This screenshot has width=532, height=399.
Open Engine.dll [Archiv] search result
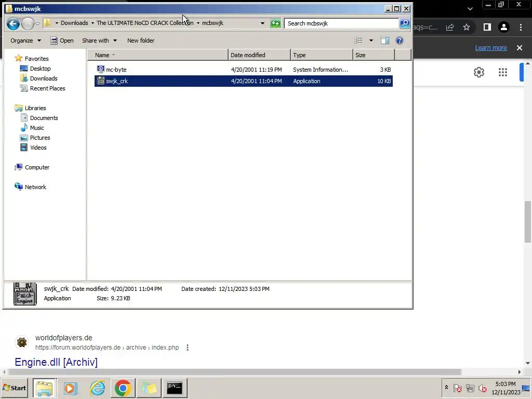tap(56, 362)
